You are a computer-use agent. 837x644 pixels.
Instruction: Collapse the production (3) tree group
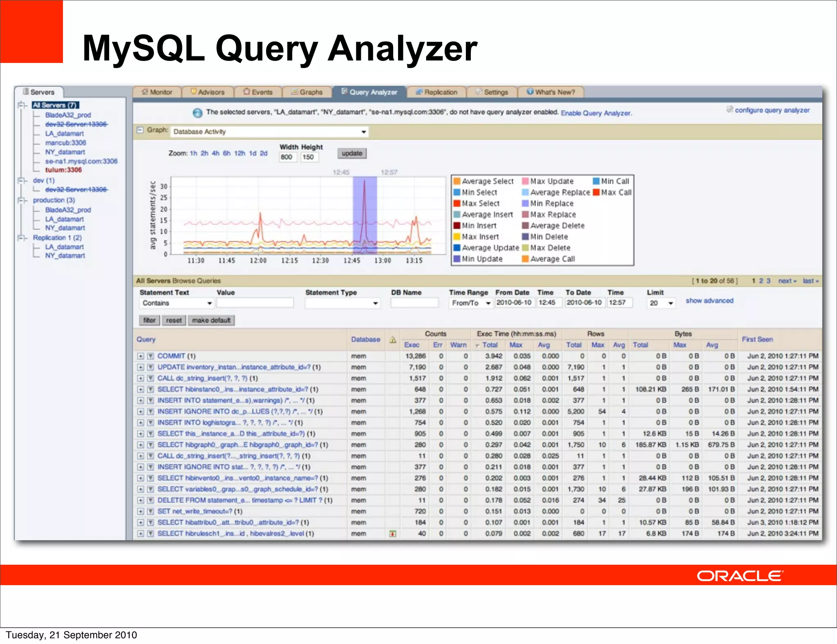click(21, 200)
